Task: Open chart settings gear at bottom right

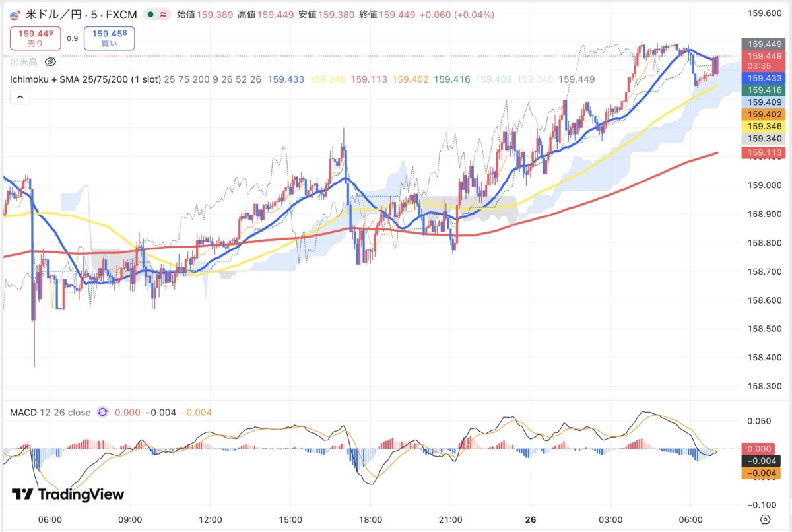Action: [766, 519]
